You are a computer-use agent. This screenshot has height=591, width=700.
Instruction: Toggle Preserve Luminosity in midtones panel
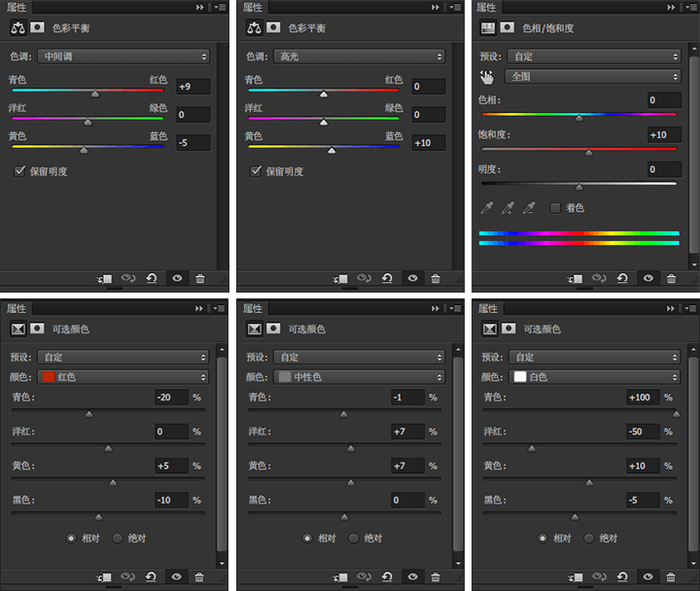(19, 171)
